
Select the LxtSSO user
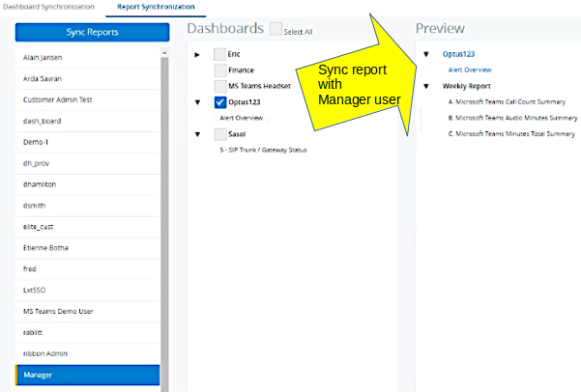[x=88, y=290]
